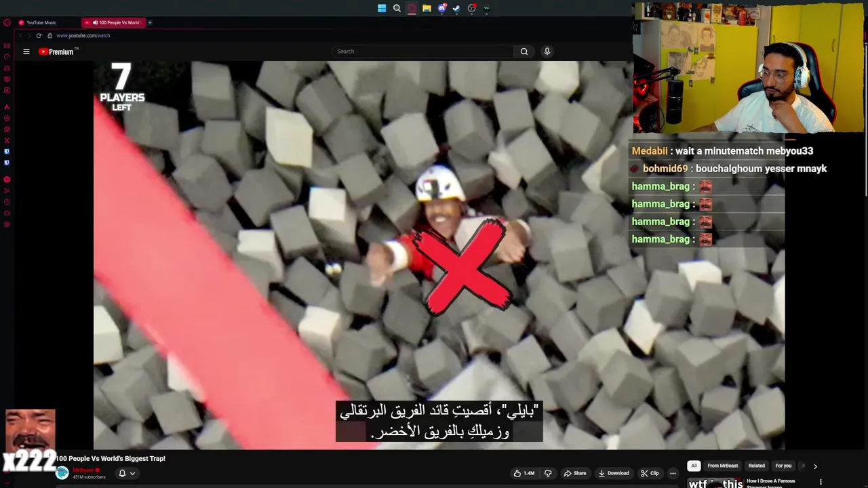Click the YouTube search field
The image size is (868, 488).
[x=422, y=52]
